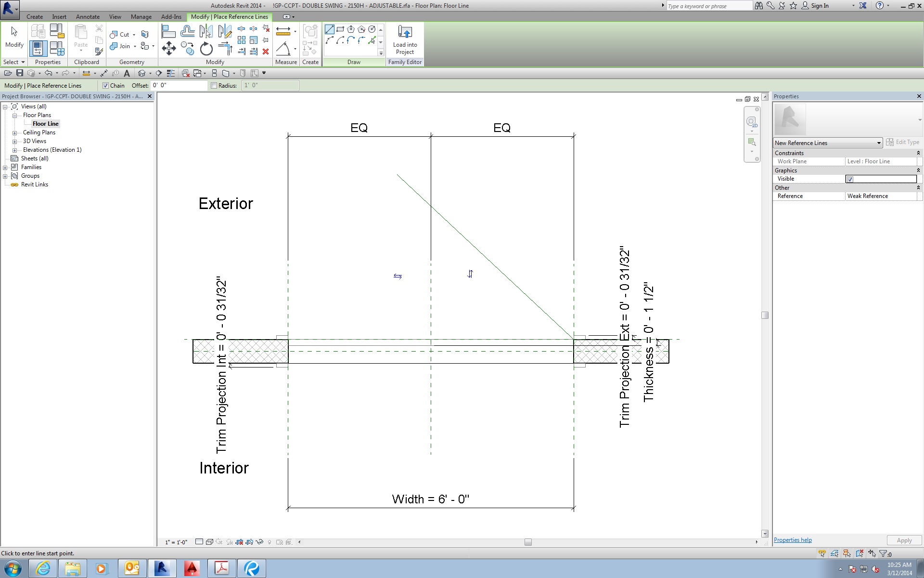Select the Align tool

[168, 32]
